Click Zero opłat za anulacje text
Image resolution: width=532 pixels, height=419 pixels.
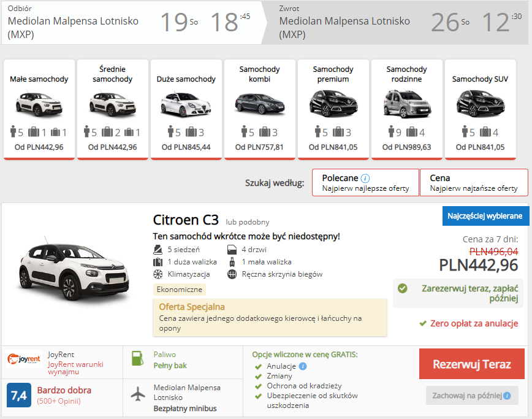[474, 323]
